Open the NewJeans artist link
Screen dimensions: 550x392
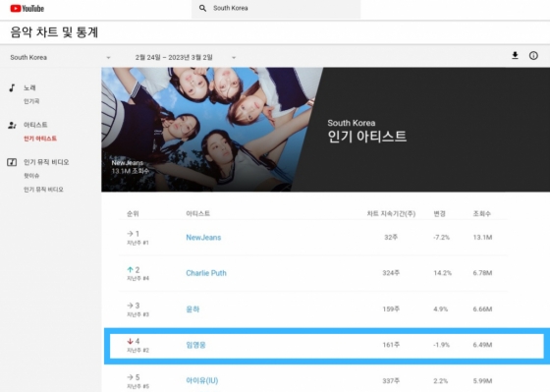(x=203, y=238)
